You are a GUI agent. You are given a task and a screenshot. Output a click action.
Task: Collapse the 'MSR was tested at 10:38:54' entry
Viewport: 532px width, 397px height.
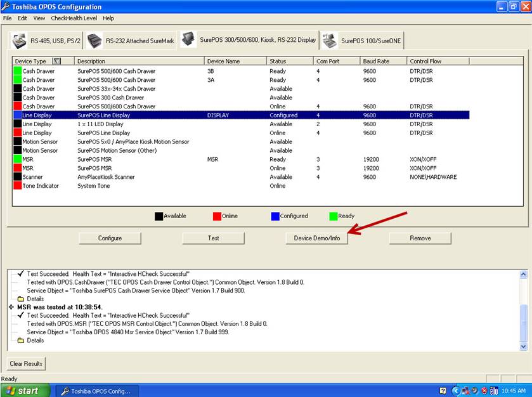(x=11, y=307)
